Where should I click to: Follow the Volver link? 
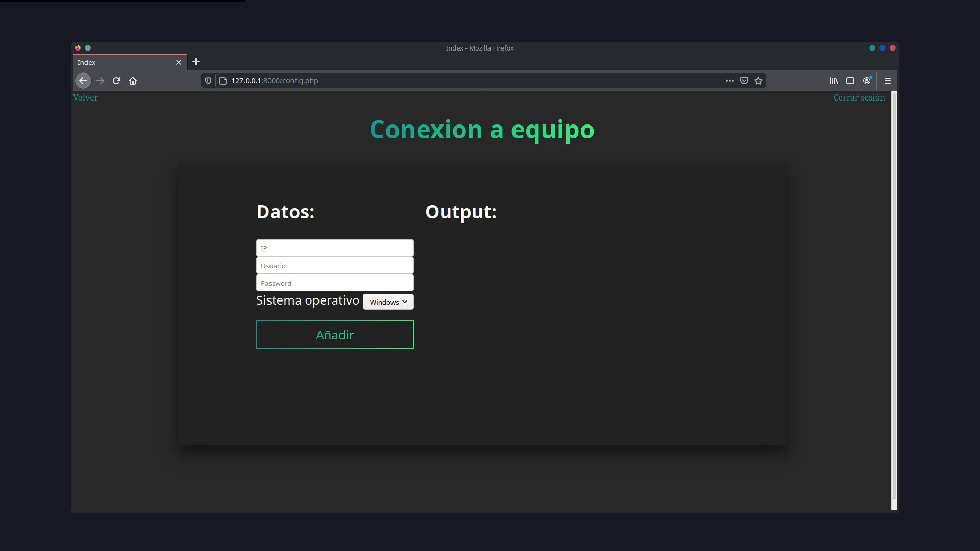tap(85, 97)
